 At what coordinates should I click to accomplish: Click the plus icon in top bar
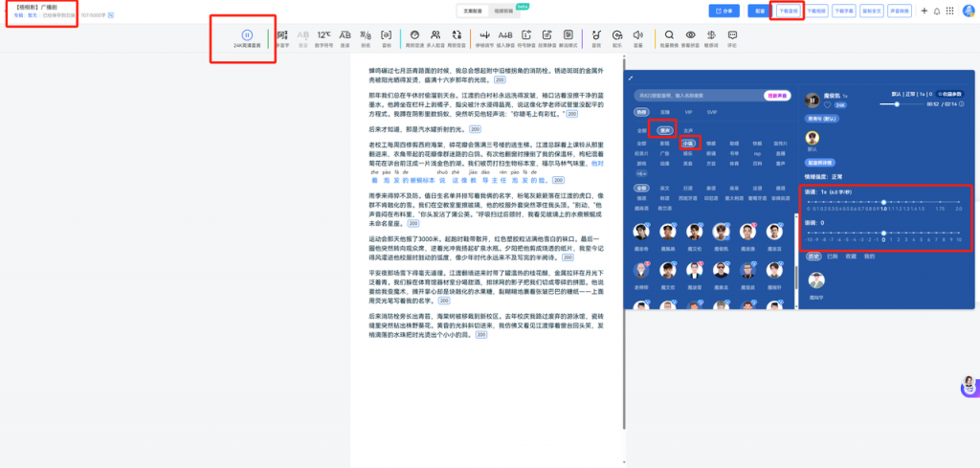click(x=924, y=11)
